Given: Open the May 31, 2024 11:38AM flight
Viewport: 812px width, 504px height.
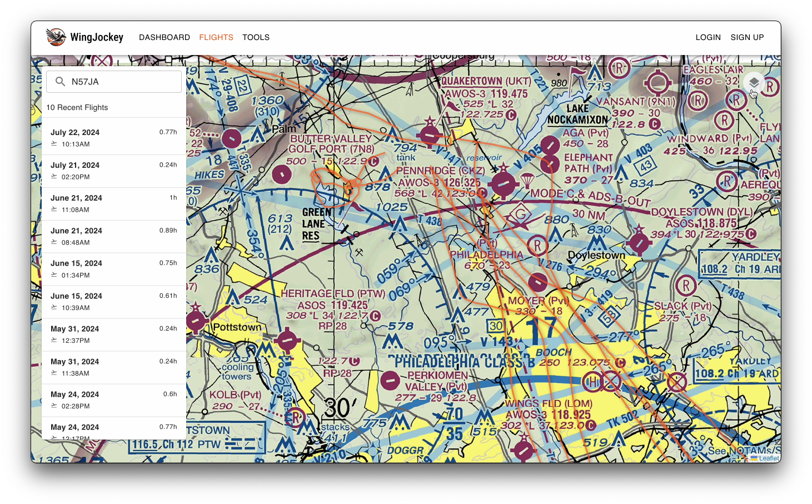Looking at the screenshot, I should point(114,368).
